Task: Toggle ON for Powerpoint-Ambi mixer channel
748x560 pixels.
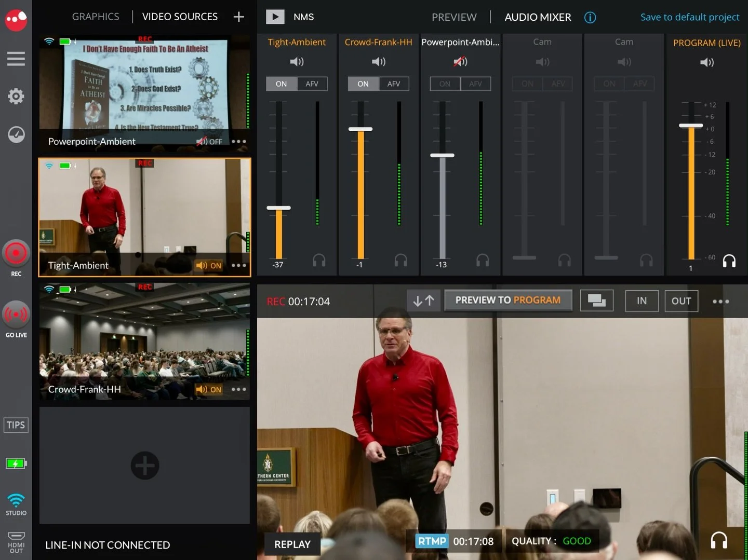Action: [445, 84]
